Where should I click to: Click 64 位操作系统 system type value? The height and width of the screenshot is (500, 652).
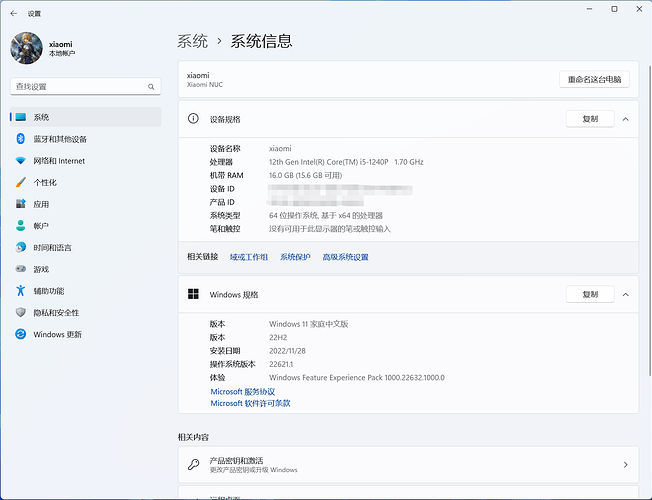click(x=326, y=215)
